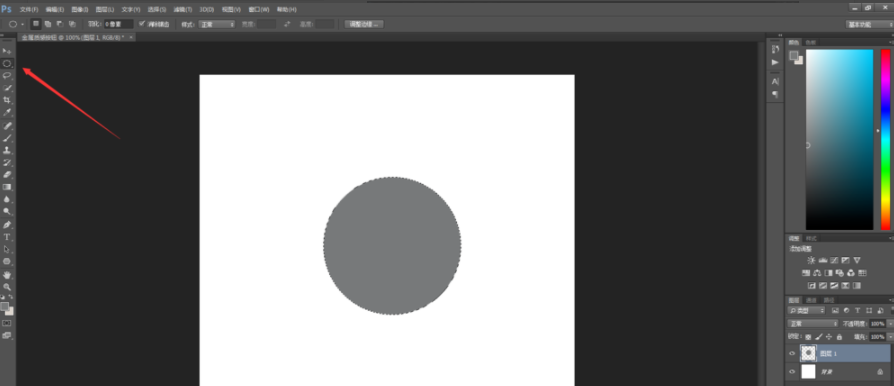The image size is (894, 386).
Task: Pick a color in the color field
Action: (x=839, y=139)
